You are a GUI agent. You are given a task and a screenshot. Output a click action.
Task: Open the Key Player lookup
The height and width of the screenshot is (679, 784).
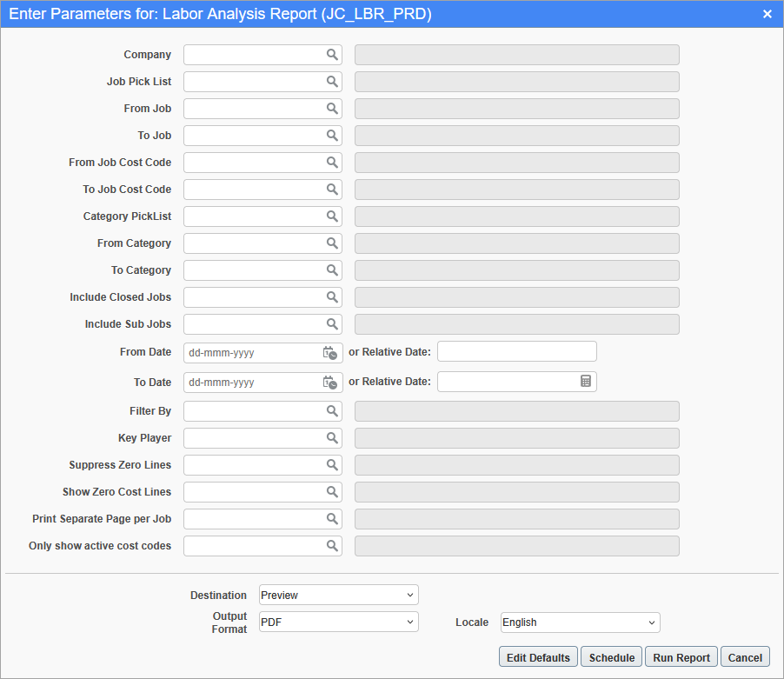332,437
